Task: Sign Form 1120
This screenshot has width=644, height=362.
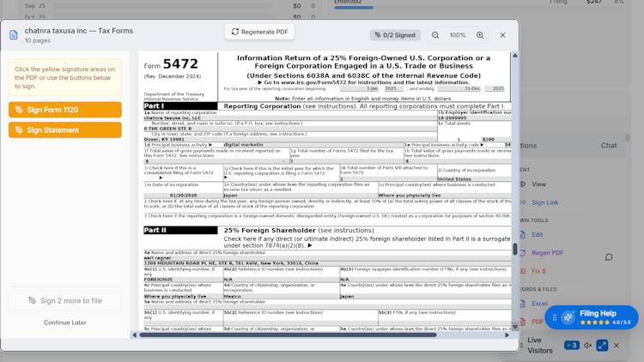Action: (65, 110)
